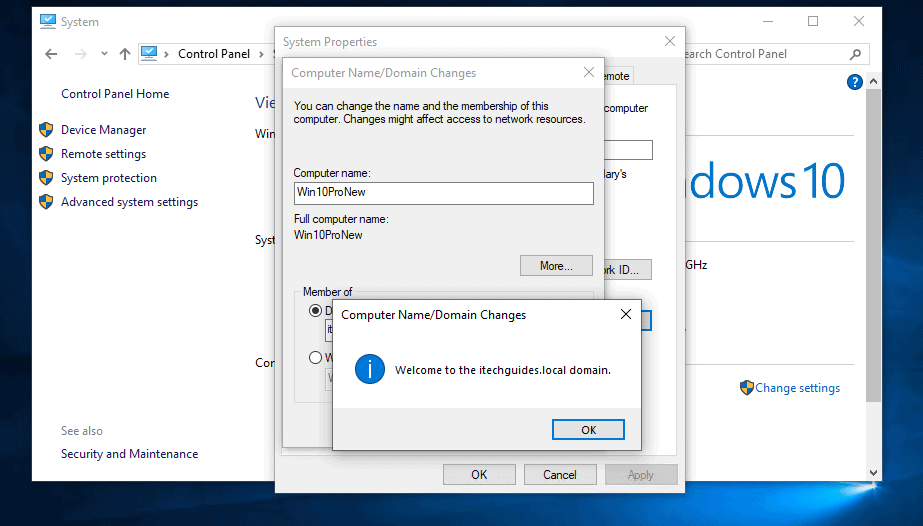Click the Apply button in System Properties
The width and height of the screenshot is (923, 526).
tap(641, 474)
